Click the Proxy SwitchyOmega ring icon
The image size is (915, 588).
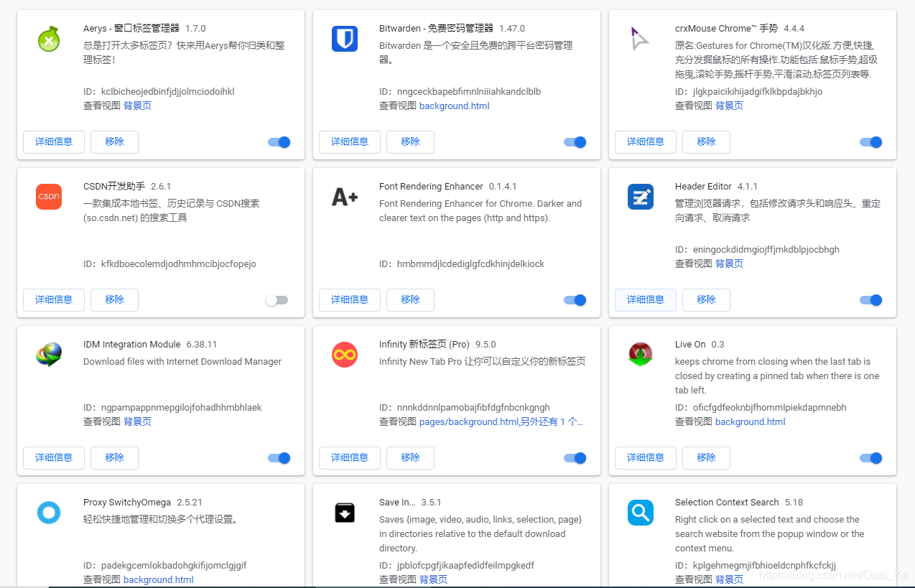point(49,513)
